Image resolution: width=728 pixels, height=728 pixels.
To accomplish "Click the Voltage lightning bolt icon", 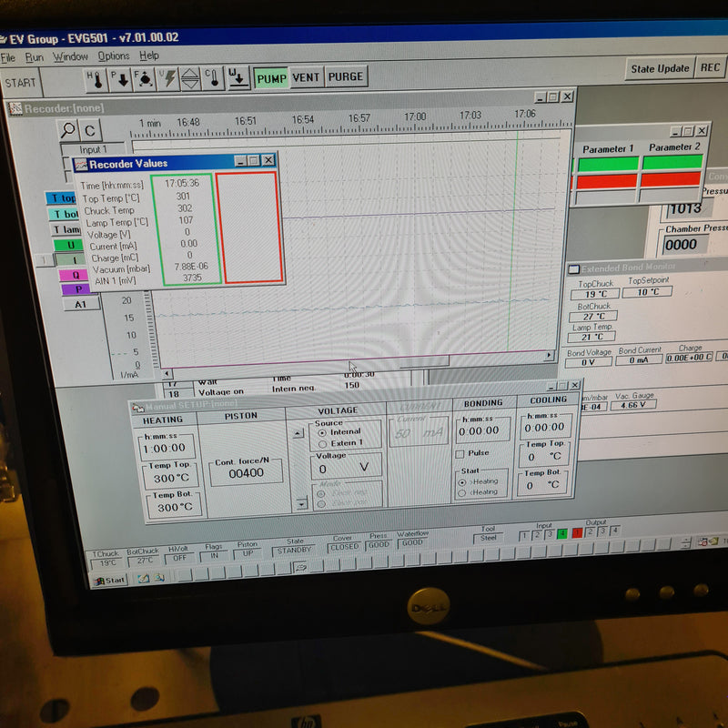I will coord(167,79).
